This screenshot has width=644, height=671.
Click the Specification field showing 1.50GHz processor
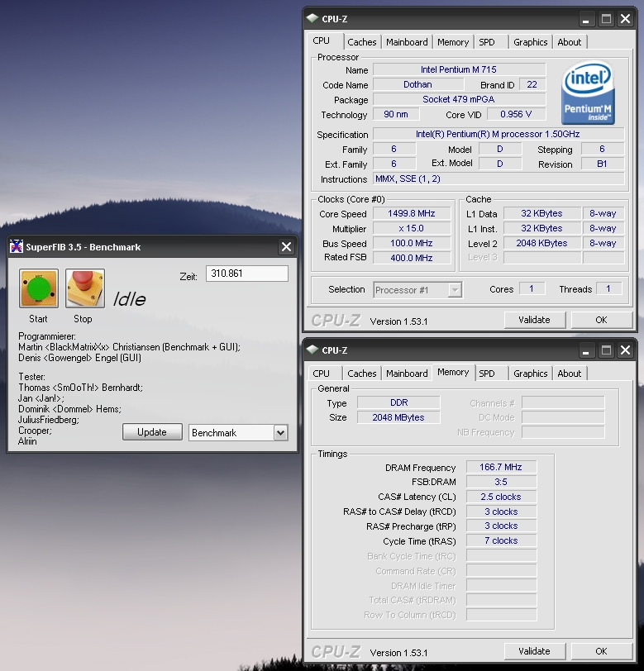(499, 134)
